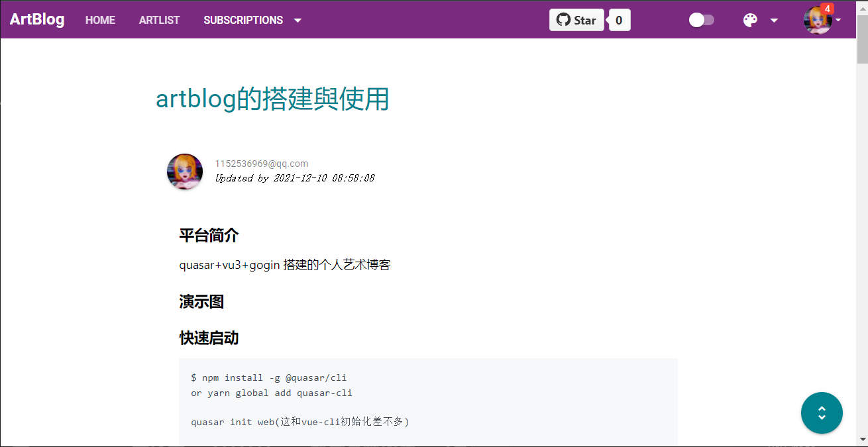Click the color palette theme icon
The image size is (868, 447).
[x=750, y=20]
